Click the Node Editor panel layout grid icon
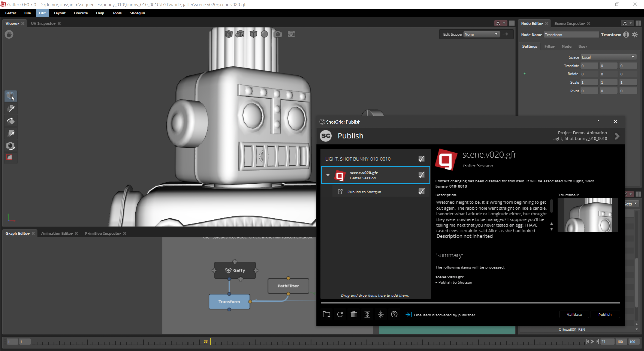This screenshot has height=351, width=644. (x=638, y=23)
